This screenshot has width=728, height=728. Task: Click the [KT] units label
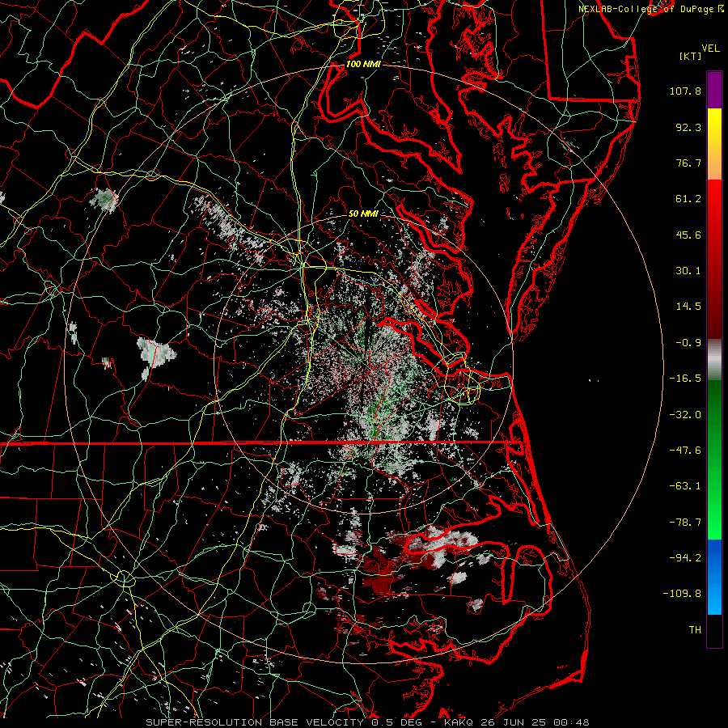point(691,56)
